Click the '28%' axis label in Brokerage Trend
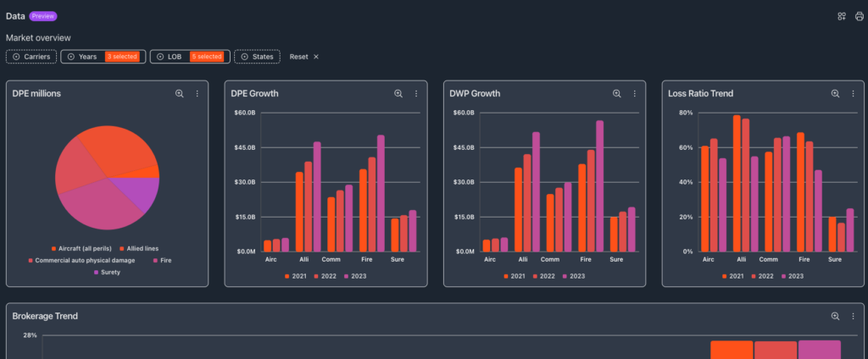 (30, 335)
